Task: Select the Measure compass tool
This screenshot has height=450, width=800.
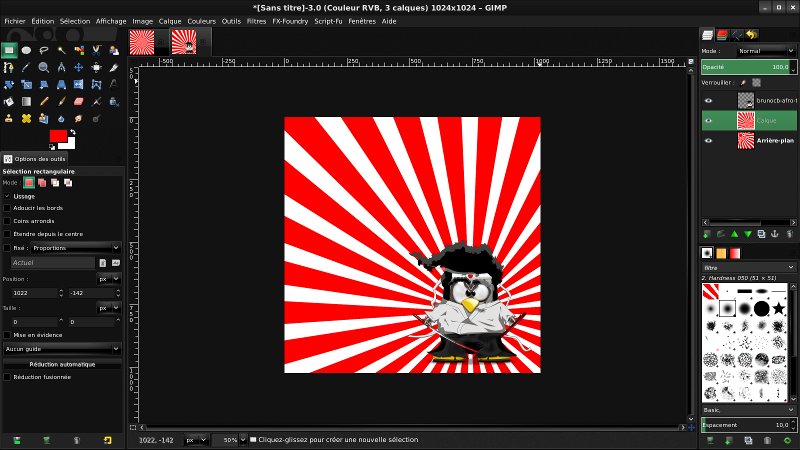Action: [61, 67]
